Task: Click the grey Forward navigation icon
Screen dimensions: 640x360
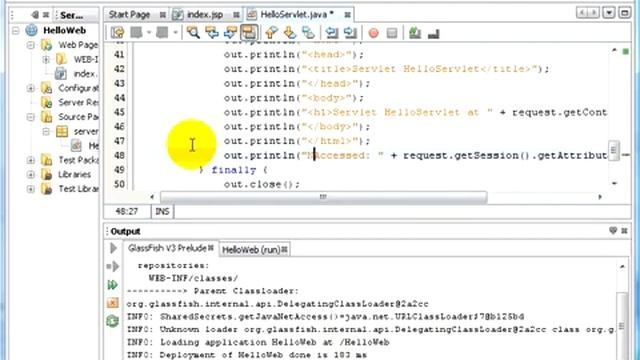Action: [x=162, y=33]
